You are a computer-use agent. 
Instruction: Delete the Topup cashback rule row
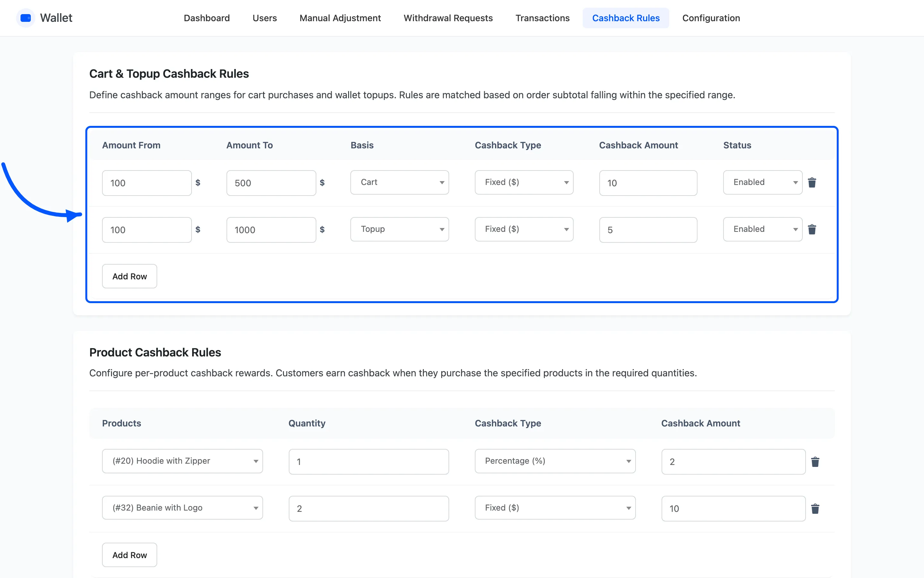pyautogui.click(x=812, y=229)
